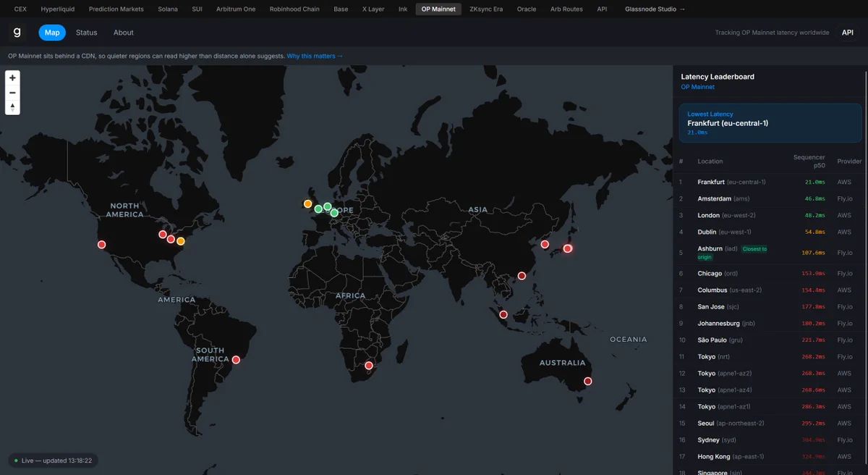Switch to the Arbitrum One tab
868x475 pixels.
click(236, 9)
